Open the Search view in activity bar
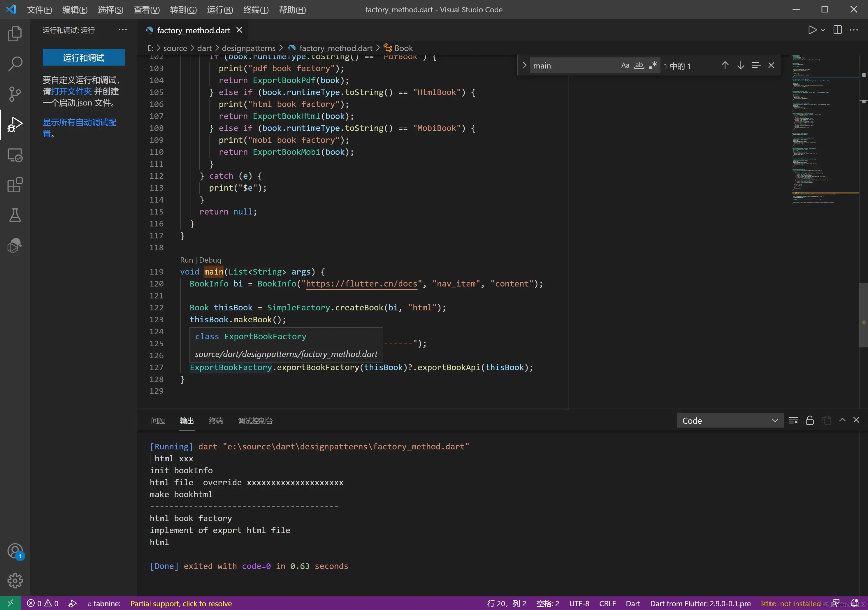The width and height of the screenshot is (868, 610). (x=15, y=64)
